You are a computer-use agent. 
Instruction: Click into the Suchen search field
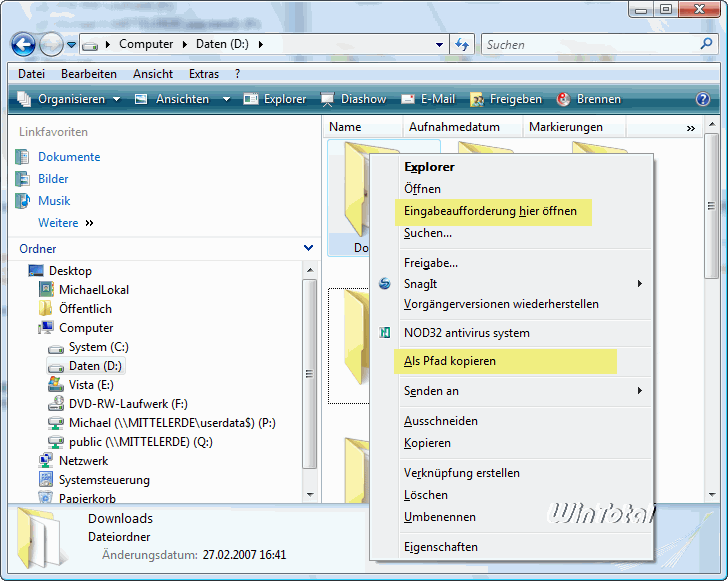coord(590,45)
